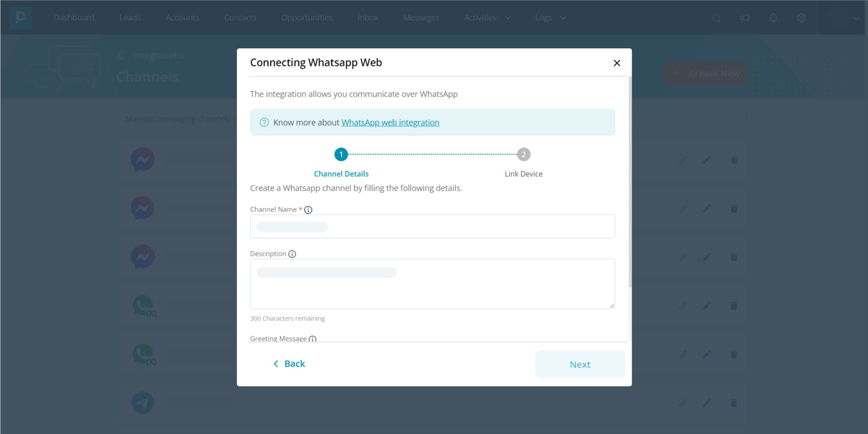Screen dimensions: 868x434
Task: Expand the Activities dropdown
Action: [x=487, y=18]
